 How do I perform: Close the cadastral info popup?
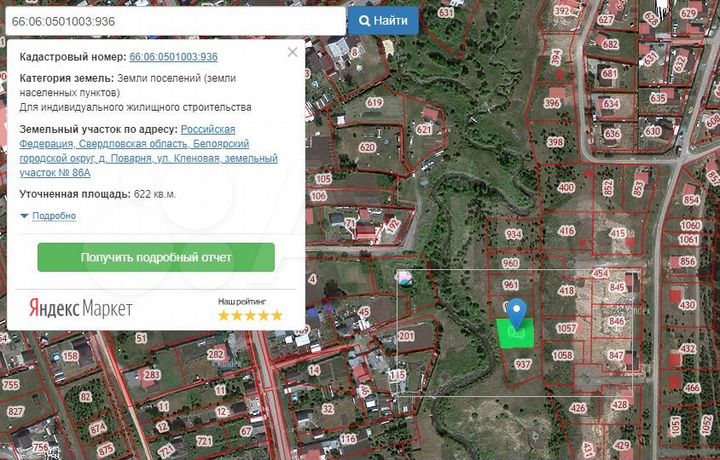[x=292, y=52]
